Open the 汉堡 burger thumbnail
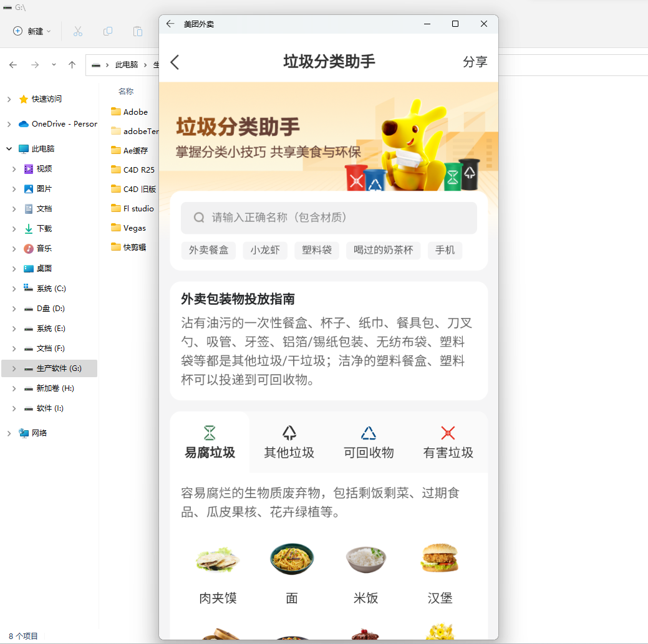 pyautogui.click(x=440, y=558)
